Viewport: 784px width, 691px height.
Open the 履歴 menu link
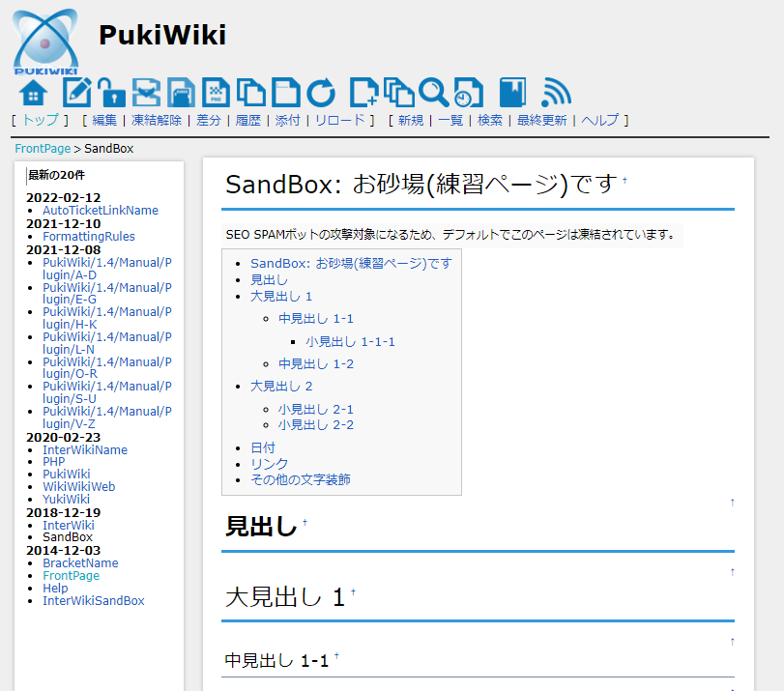coord(248,120)
